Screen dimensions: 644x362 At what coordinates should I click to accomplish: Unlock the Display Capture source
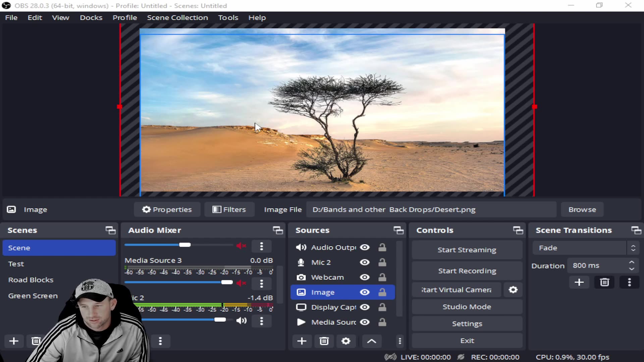click(382, 307)
